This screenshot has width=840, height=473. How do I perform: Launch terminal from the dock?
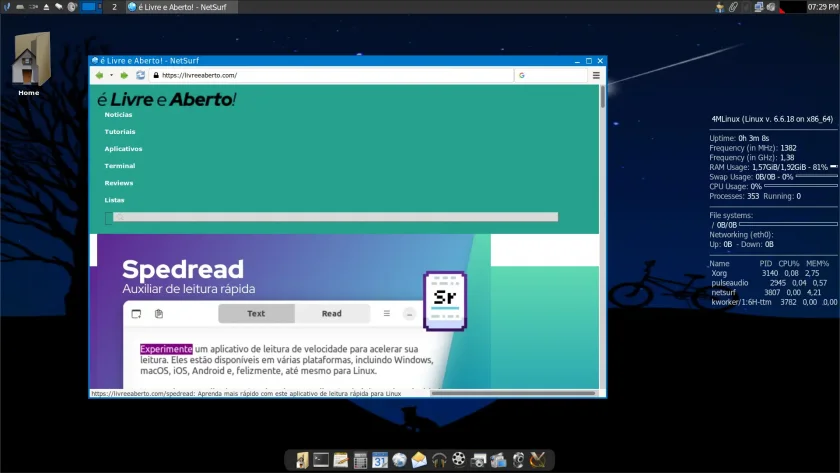tap(321, 460)
